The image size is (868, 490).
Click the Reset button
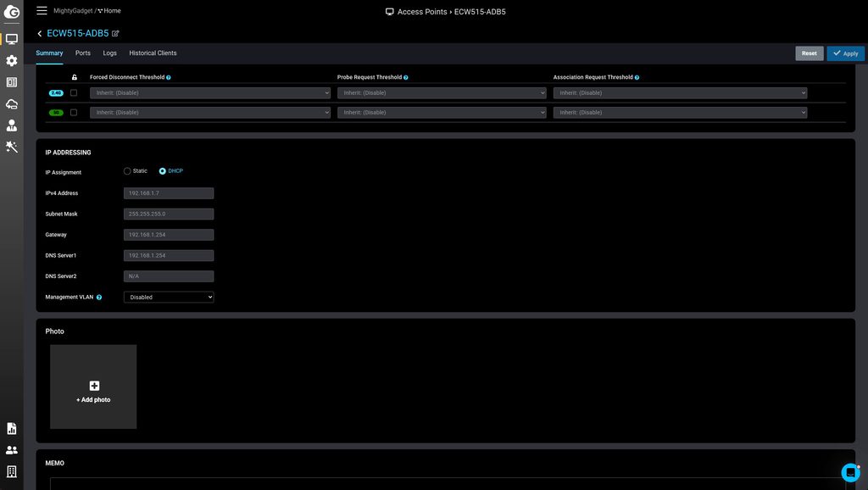coord(810,53)
